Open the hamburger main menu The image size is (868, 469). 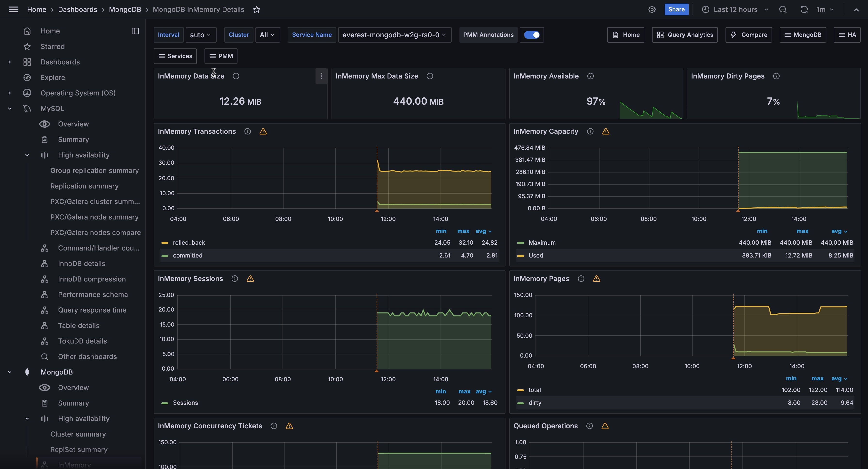14,9
